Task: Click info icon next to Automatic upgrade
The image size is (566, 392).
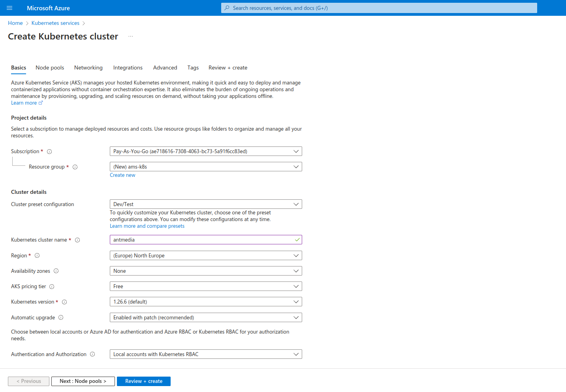Action: coord(61,317)
